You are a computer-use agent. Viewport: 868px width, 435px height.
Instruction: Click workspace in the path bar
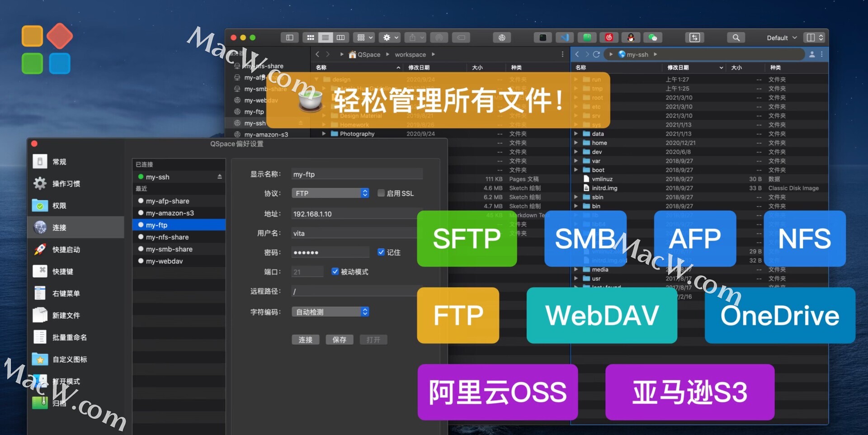coord(410,54)
